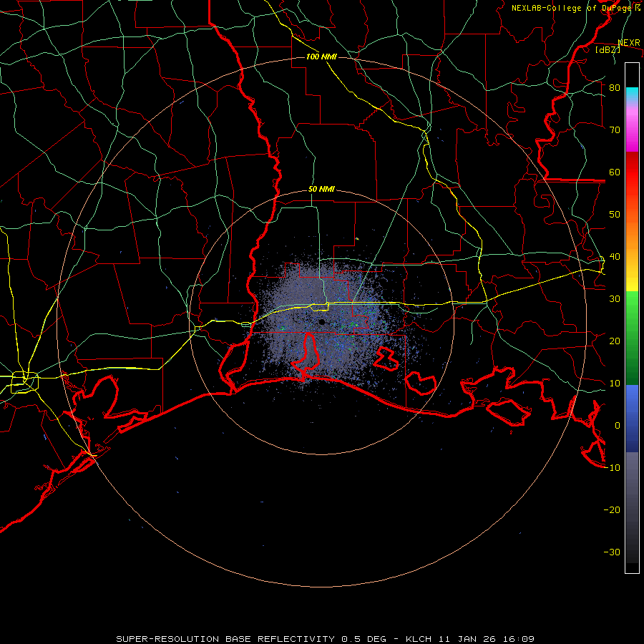
Task: Click the 20 value on the dBZ scale
Action: [615, 341]
